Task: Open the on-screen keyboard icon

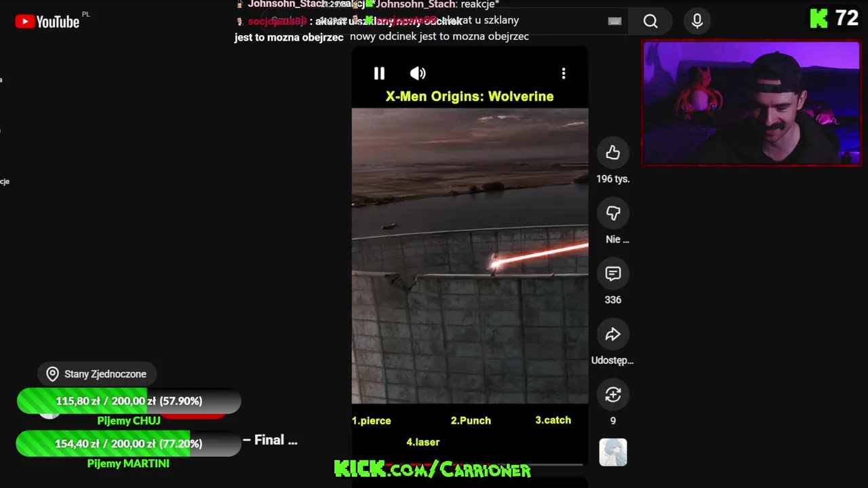Action: (614, 21)
